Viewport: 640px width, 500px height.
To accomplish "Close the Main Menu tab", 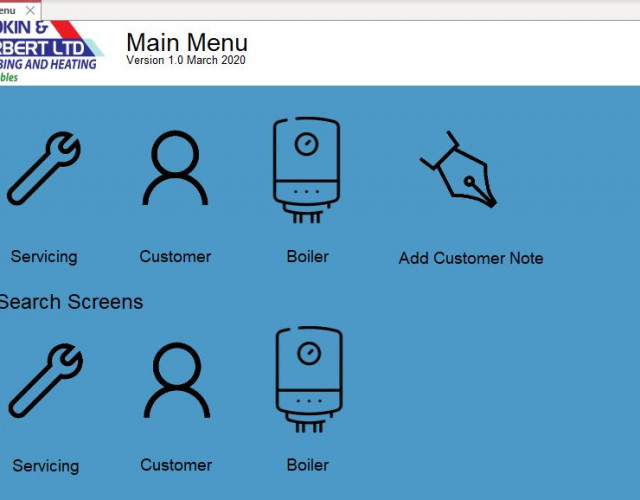I will (x=31, y=9).
